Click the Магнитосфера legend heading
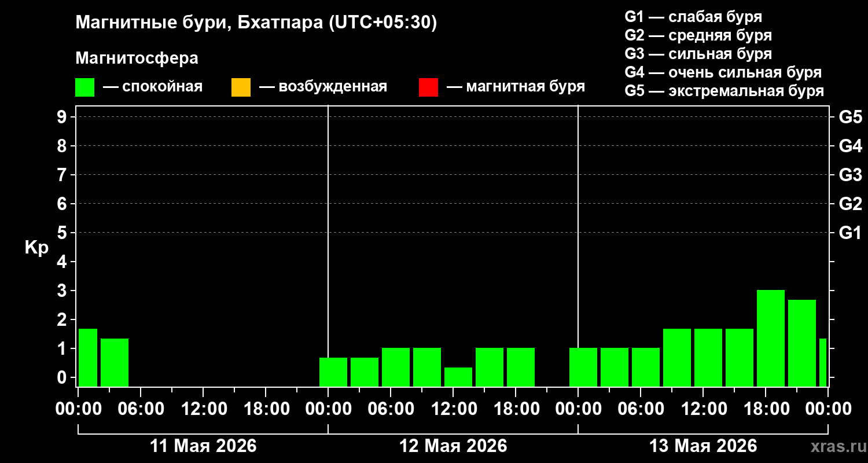This screenshot has height=463, width=868. [137, 58]
